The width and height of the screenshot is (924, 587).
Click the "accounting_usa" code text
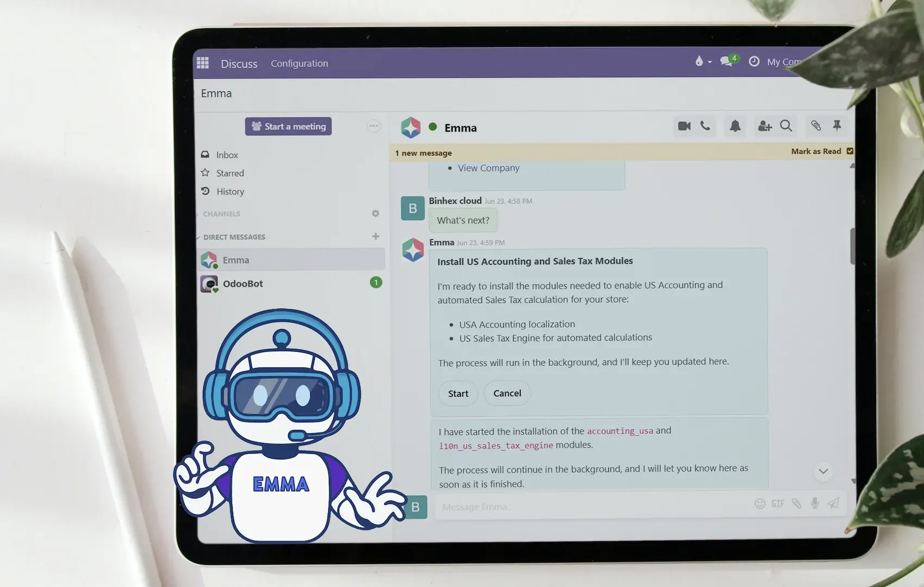620,431
